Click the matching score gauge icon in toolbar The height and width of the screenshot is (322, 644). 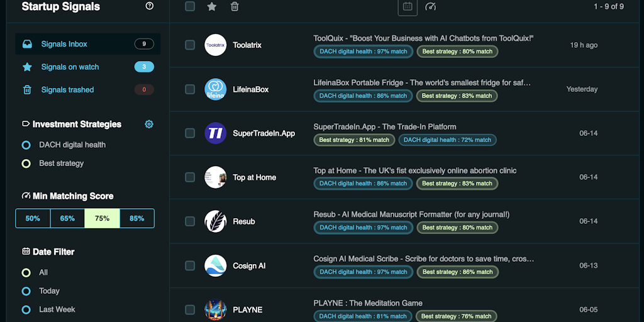(x=430, y=6)
